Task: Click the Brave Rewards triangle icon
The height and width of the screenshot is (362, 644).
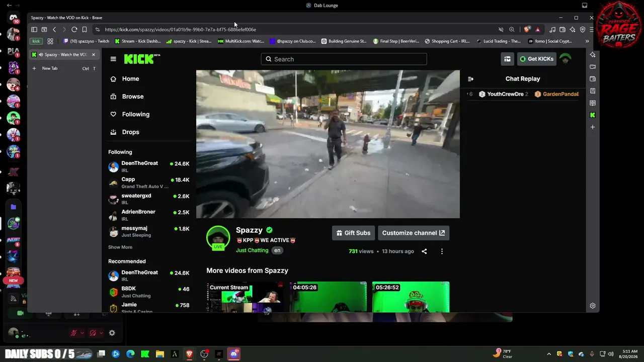Action: click(x=537, y=30)
